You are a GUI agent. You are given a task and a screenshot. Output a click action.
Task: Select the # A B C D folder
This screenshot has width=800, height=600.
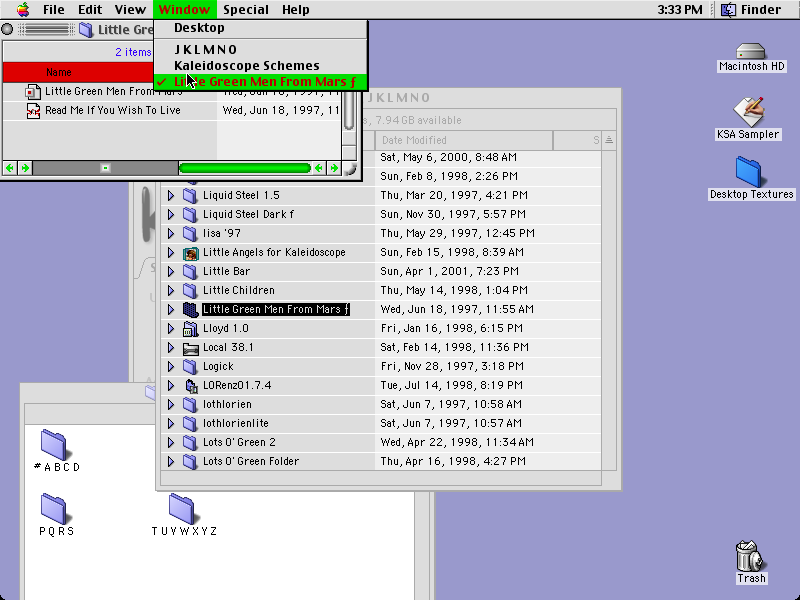coord(54,444)
